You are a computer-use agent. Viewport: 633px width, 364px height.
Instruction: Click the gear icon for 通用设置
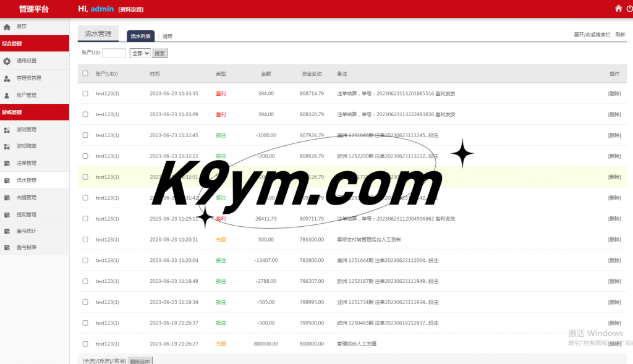[7, 61]
